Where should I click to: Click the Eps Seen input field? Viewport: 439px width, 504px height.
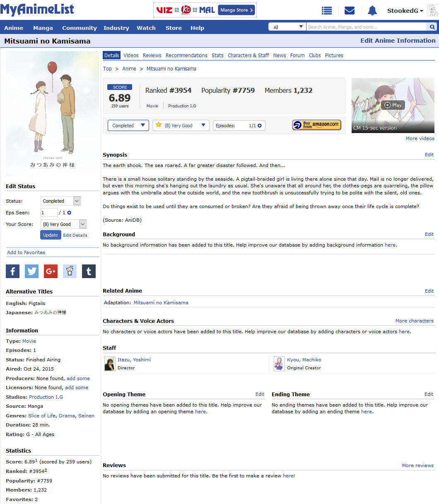point(49,213)
